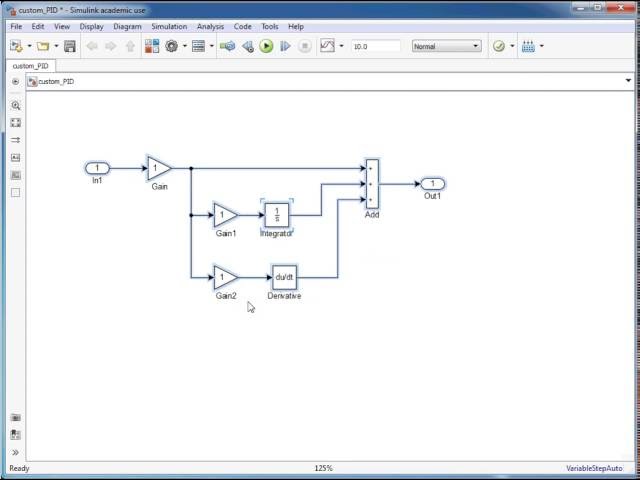
Task: Select the custom_PID model tab
Action: click(x=31, y=66)
